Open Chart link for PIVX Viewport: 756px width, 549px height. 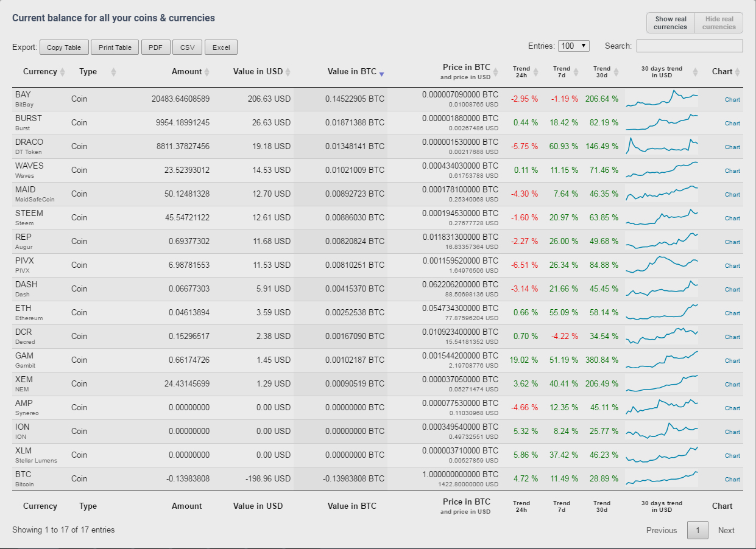click(x=732, y=266)
